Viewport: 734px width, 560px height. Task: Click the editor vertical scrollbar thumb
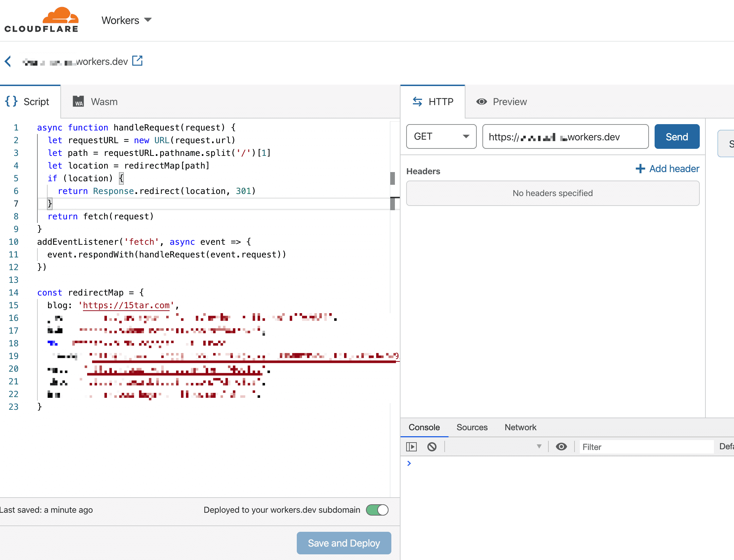coord(392,178)
